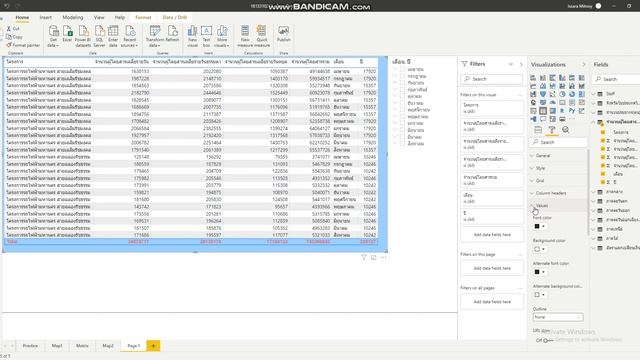This screenshot has height=360, width=640.
Task: Add a new page with plus button
Action: tap(153, 346)
